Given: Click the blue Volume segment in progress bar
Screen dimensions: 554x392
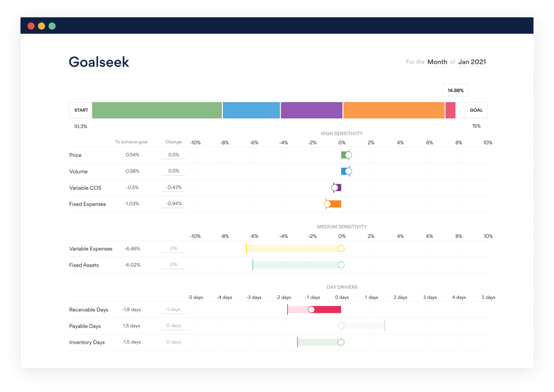Looking at the screenshot, I should pos(251,110).
